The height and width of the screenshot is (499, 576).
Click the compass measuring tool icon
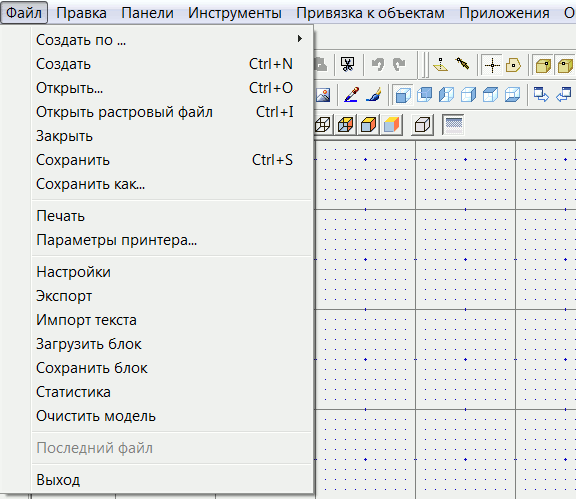tap(462, 64)
